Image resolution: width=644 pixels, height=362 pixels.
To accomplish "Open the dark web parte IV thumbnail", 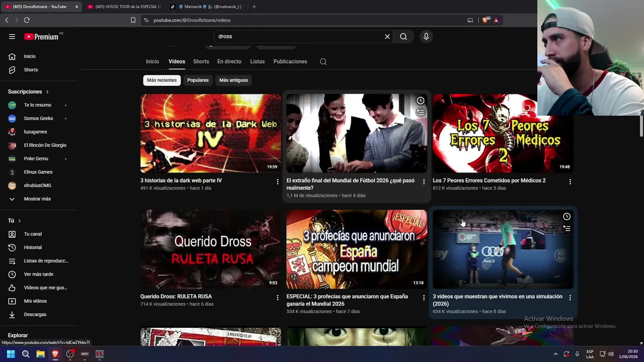I will click(211, 133).
